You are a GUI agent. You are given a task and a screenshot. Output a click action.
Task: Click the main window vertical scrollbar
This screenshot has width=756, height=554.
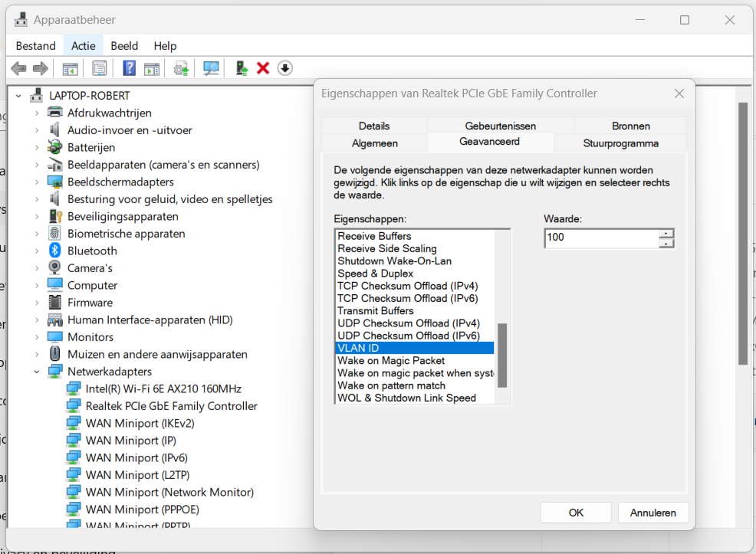pyautogui.click(x=743, y=234)
